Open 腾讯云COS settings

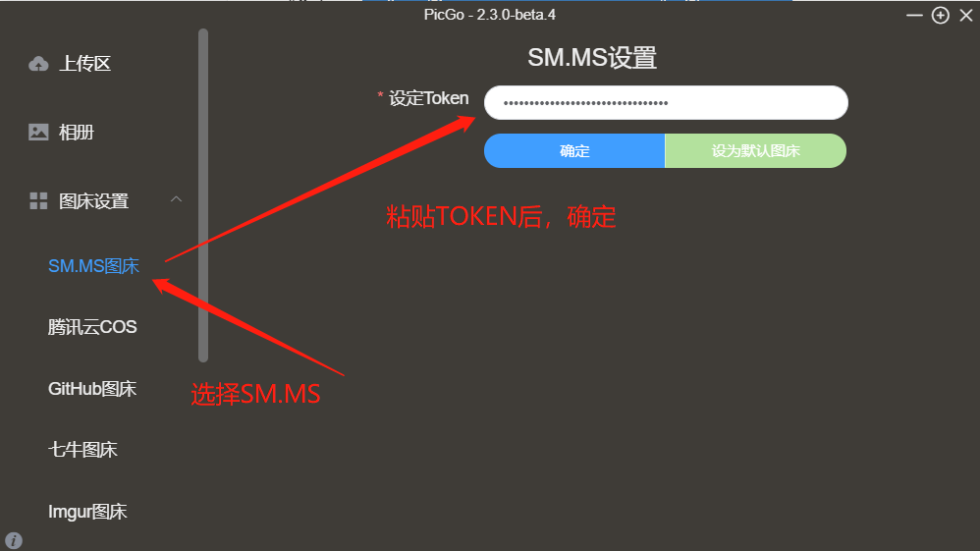pyautogui.click(x=92, y=327)
